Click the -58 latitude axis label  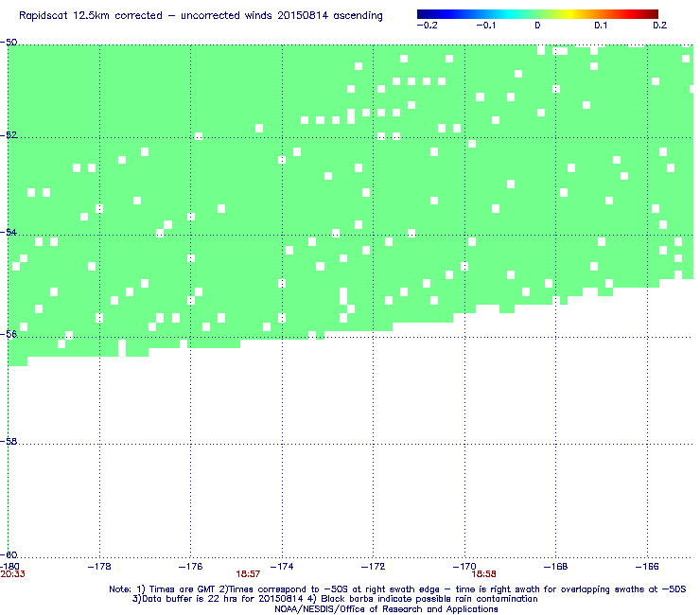[x=9, y=441]
